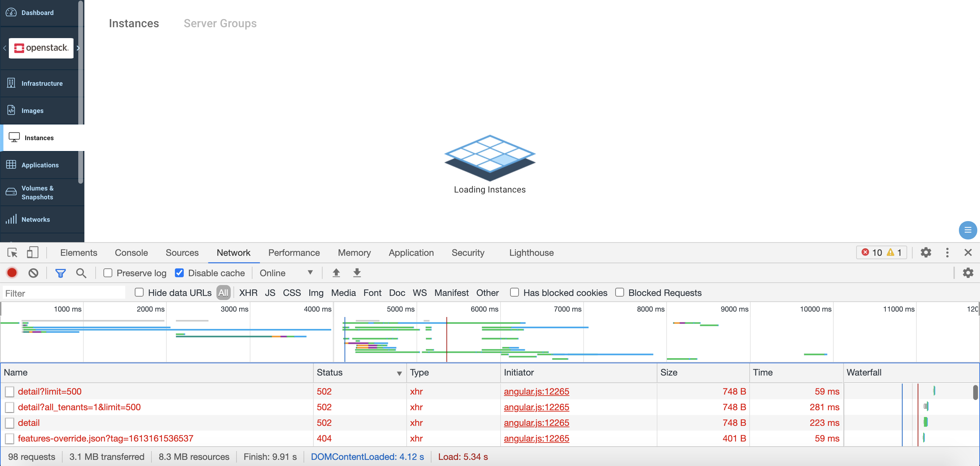
Task: Open the Online throttling dropdown
Action: pos(286,273)
